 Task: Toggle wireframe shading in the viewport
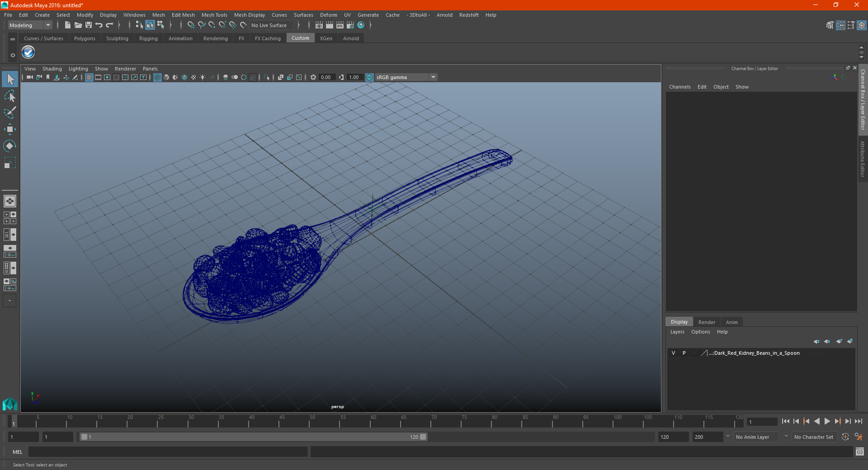tap(157, 77)
